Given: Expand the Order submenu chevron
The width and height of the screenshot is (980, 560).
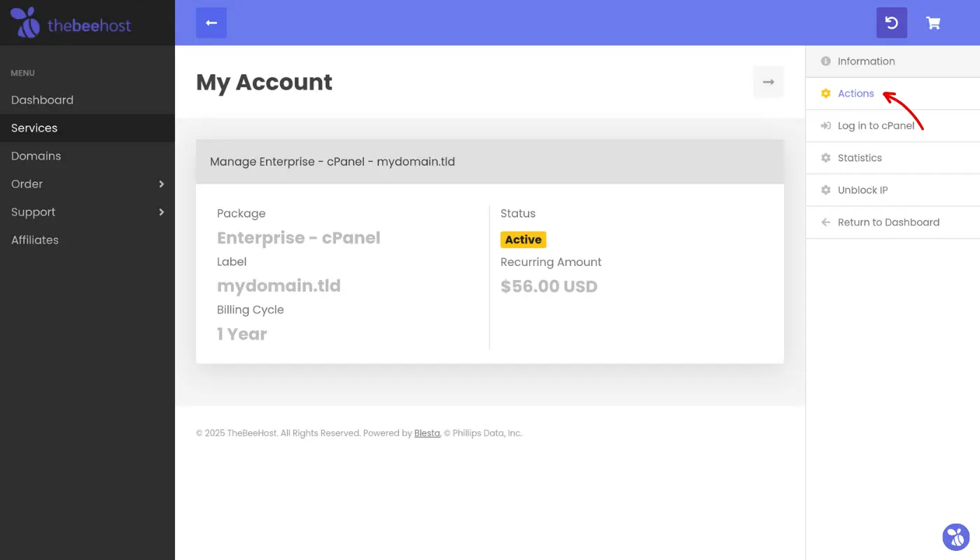Looking at the screenshot, I should click(x=161, y=184).
